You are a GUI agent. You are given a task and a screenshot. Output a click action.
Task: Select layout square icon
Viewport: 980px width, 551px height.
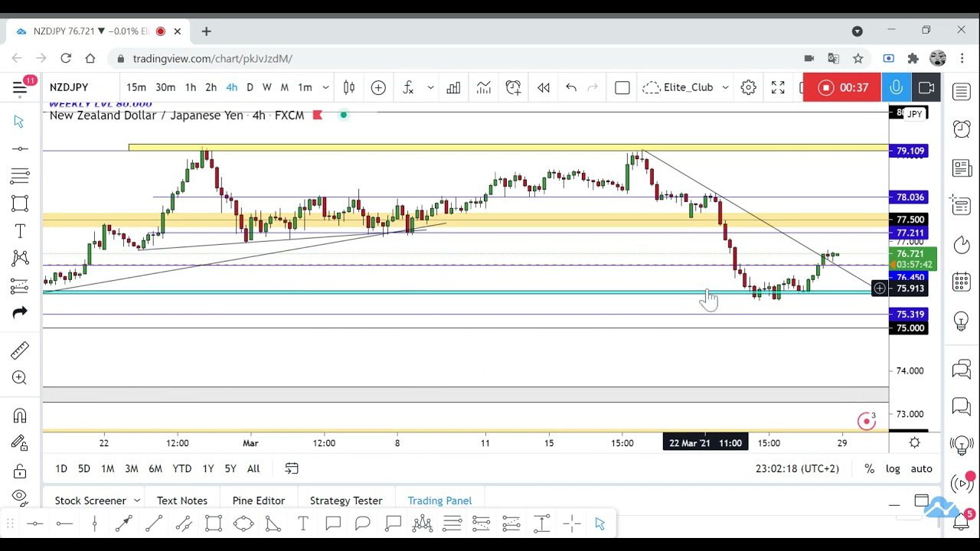pos(622,87)
